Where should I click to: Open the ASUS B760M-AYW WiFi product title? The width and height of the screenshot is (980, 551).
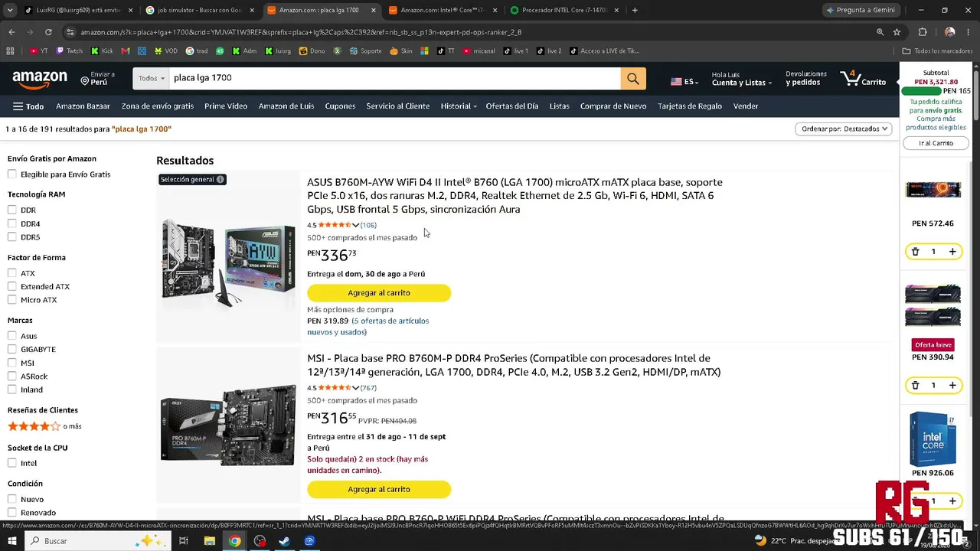[514, 196]
